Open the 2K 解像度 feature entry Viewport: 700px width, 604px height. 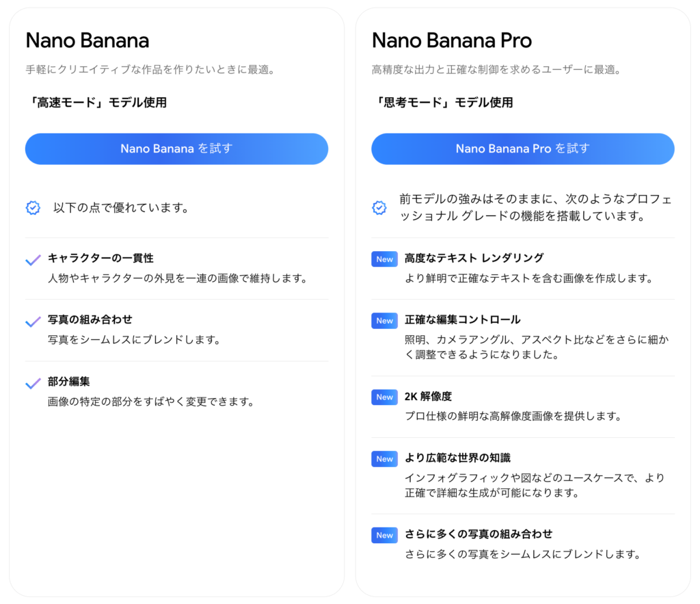[446, 397]
